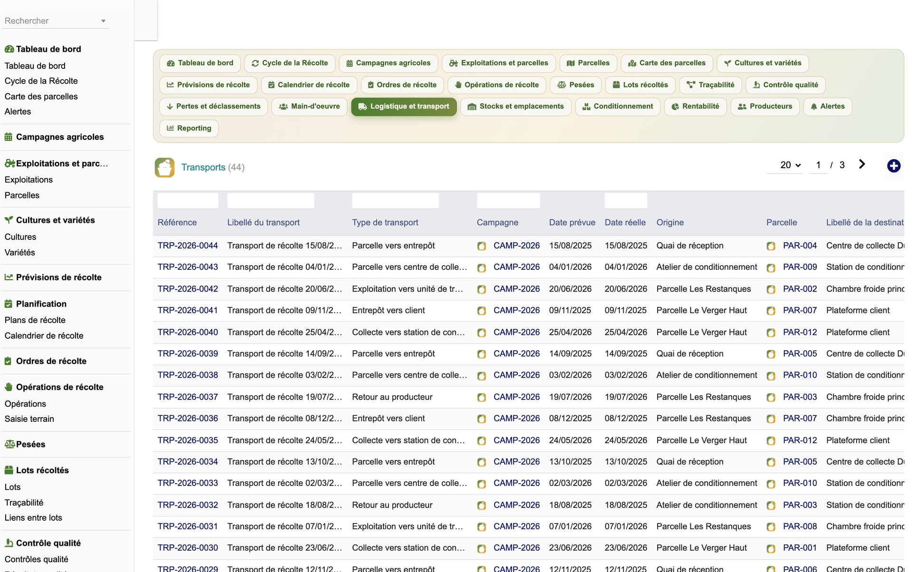Click campaign icon in TRP-2026-0041 row
Viewport: 924px width, 572px height.
tap(481, 311)
